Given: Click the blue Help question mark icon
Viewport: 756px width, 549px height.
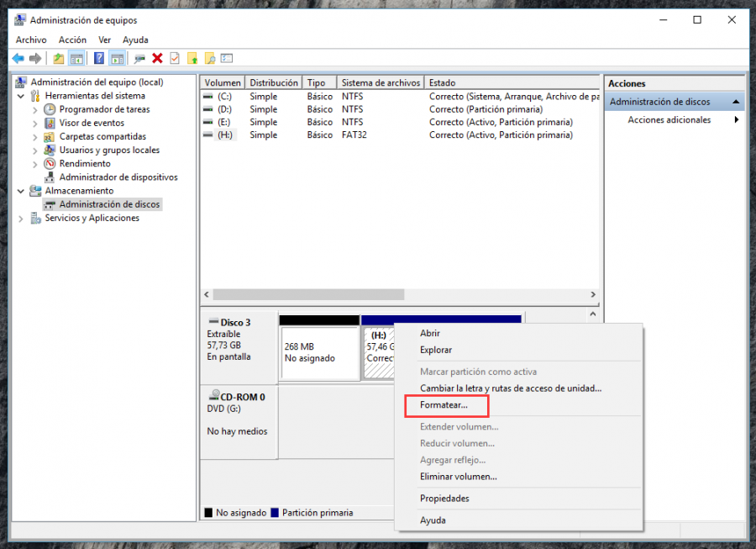Looking at the screenshot, I should [98, 58].
